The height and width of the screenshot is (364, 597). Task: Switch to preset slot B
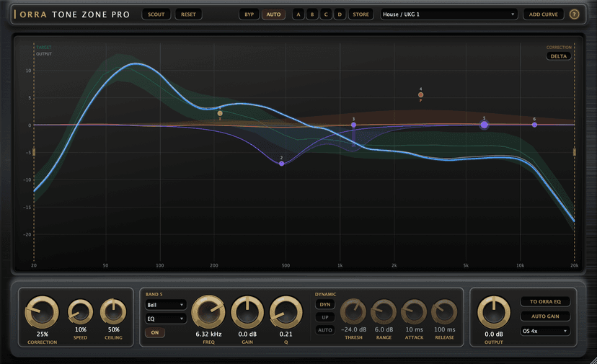312,14
